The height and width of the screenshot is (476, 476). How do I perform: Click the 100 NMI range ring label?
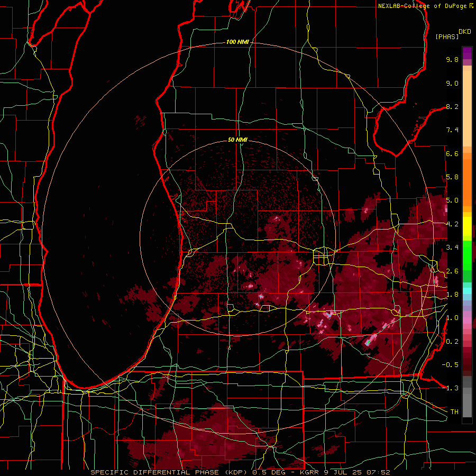point(237,42)
